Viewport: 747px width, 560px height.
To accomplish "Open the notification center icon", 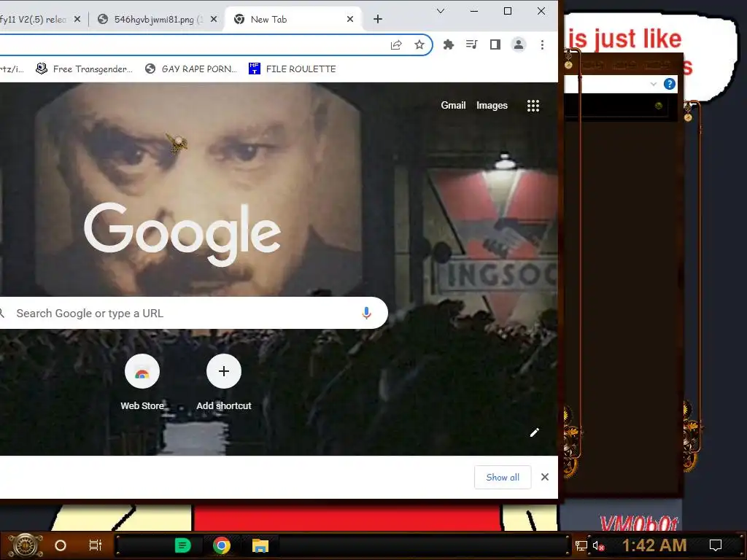I will click(x=716, y=545).
